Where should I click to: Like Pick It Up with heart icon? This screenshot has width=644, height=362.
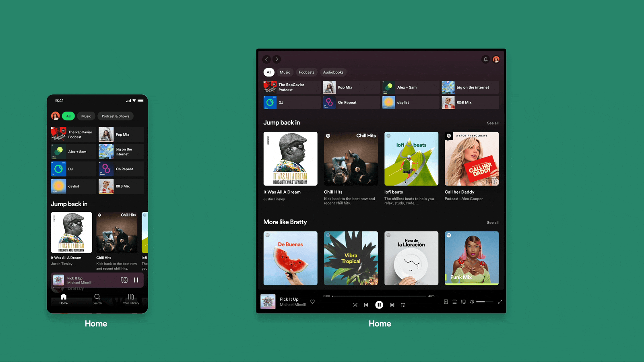tap(312, 302)
